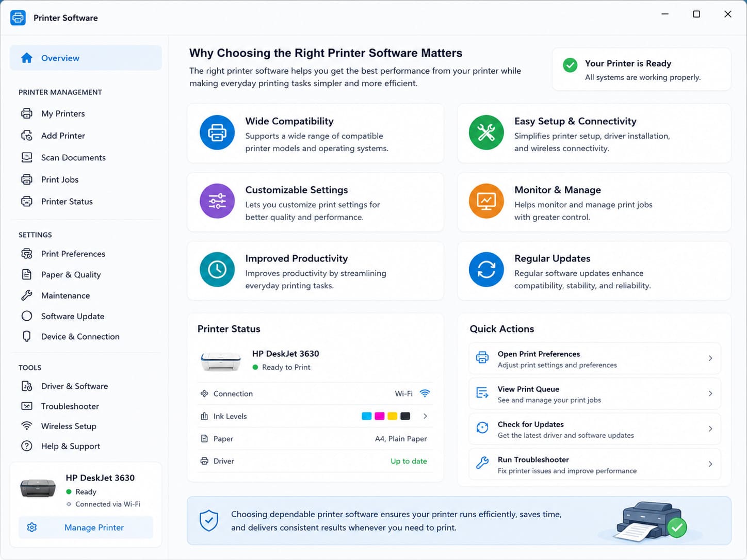Click the orange Monitor & Manage icon

click(x=486, y=201)
